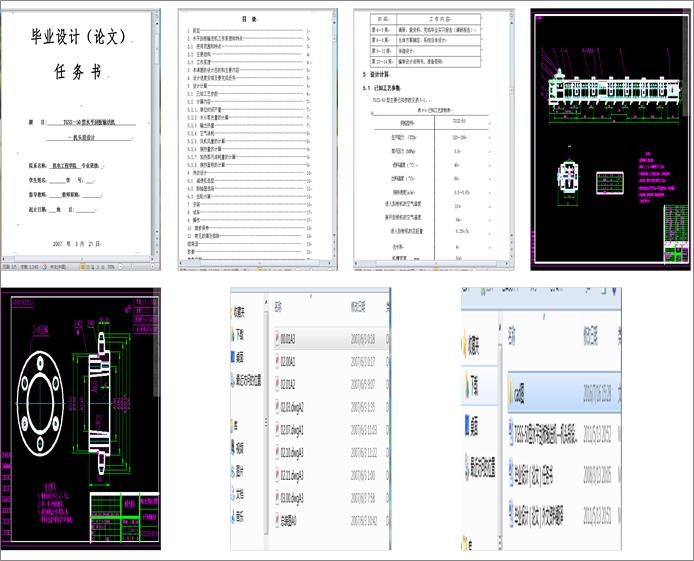Select the 总装图A0 file icon
The height and width of the screenshot is (561, 694).
tap(277, 521)
